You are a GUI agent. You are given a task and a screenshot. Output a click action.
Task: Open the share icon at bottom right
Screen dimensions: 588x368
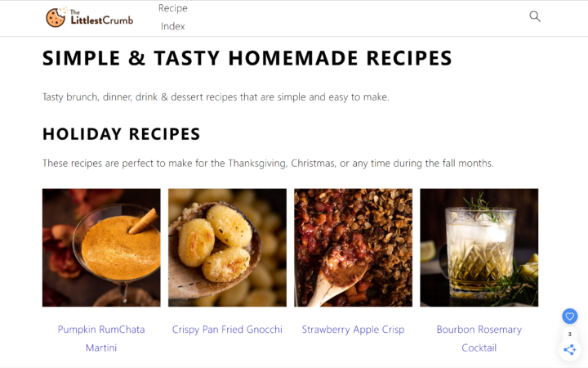click(x=570, y=350)
